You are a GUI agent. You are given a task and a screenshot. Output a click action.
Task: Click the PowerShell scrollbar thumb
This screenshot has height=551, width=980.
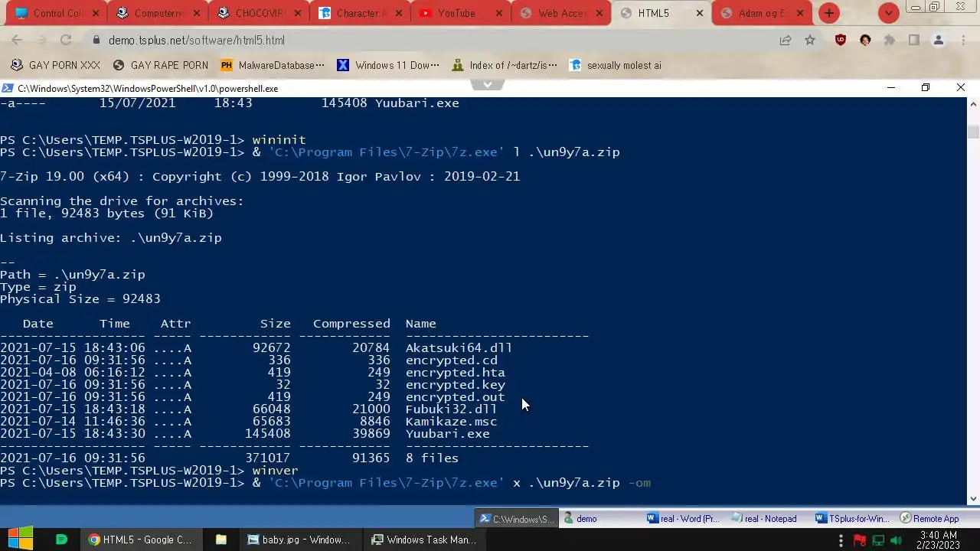tap(973, 132)
